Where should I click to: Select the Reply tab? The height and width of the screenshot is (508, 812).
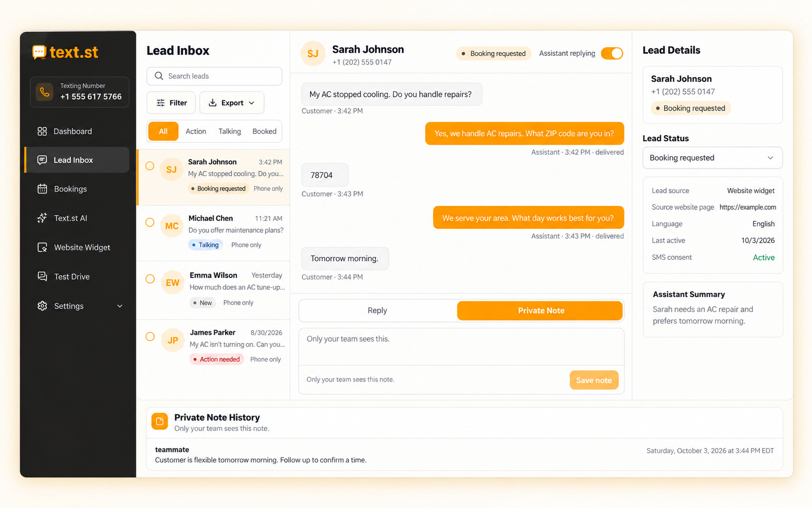[378, 310]
